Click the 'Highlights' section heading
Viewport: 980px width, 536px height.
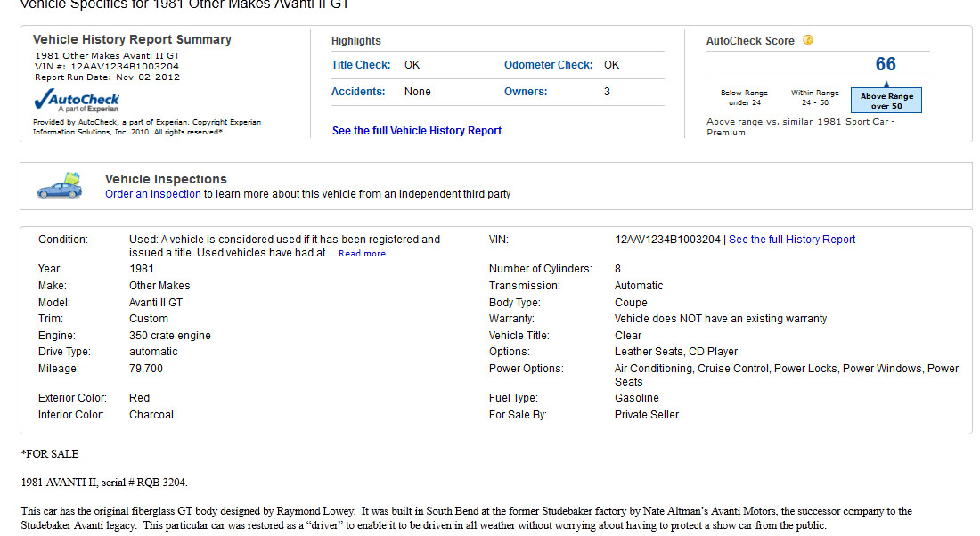[355, 41]
